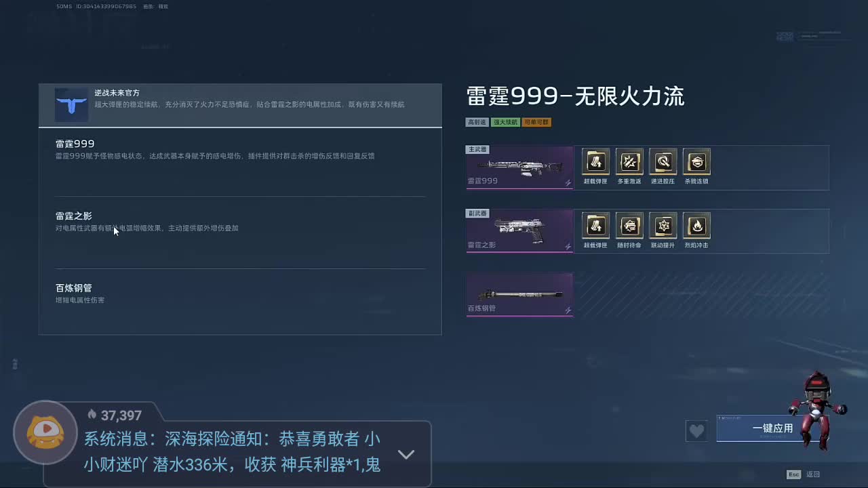Click the orange streamer avatar icon

coord(45,433)
